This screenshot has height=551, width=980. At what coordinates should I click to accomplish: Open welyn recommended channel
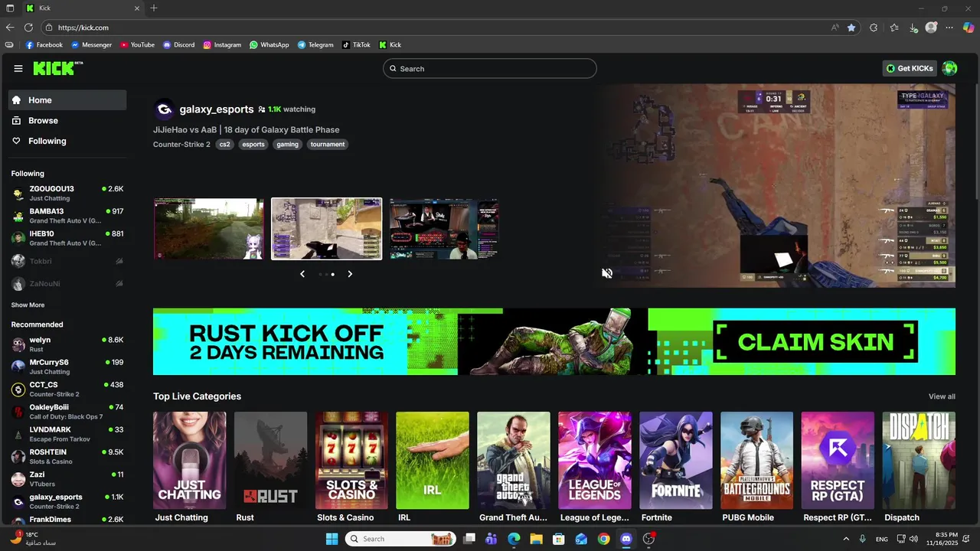(67, 344)
